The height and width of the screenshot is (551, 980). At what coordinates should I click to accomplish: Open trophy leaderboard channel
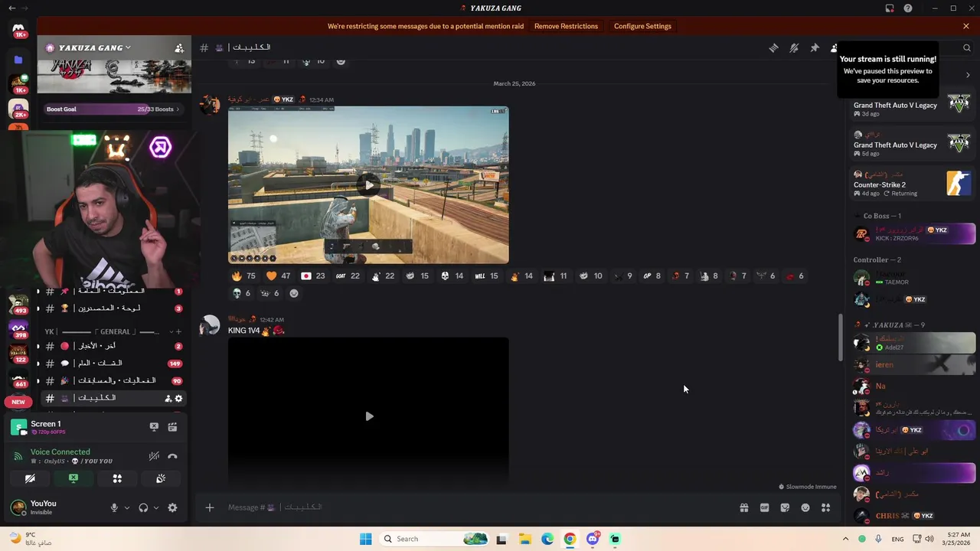(x=112, y=308)
